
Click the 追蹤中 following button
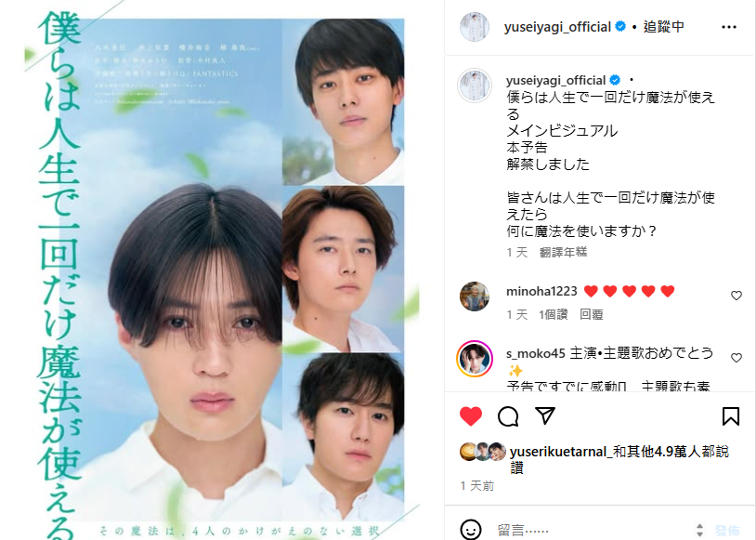pyautogui.click(x=664, y=27)
